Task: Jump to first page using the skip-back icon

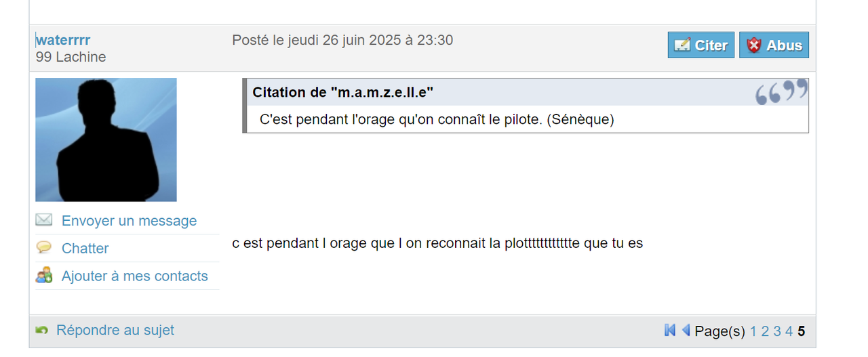Action: coord(670,330)
